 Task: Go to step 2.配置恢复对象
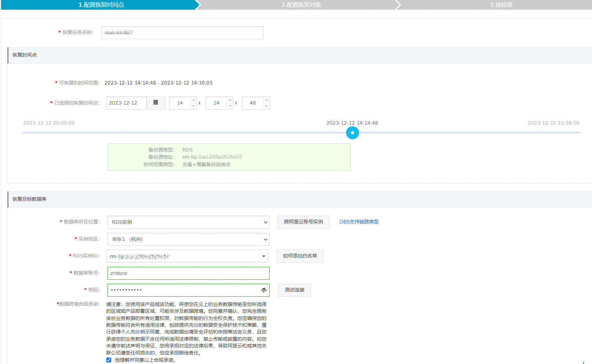(301, 5)
